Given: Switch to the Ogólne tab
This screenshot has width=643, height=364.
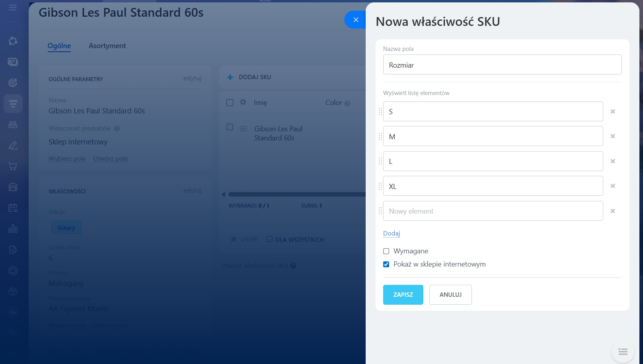Looking at the screenshot, I should 59,46.
